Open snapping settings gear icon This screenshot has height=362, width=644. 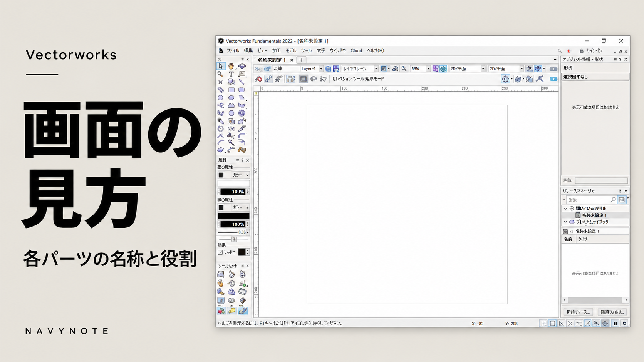point(505,79)
